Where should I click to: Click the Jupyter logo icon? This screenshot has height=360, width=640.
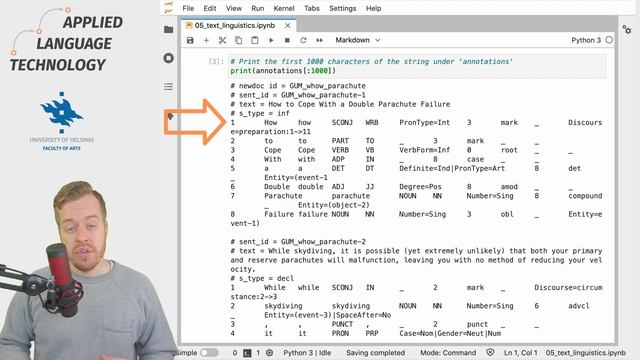click(x=169, y=8)
